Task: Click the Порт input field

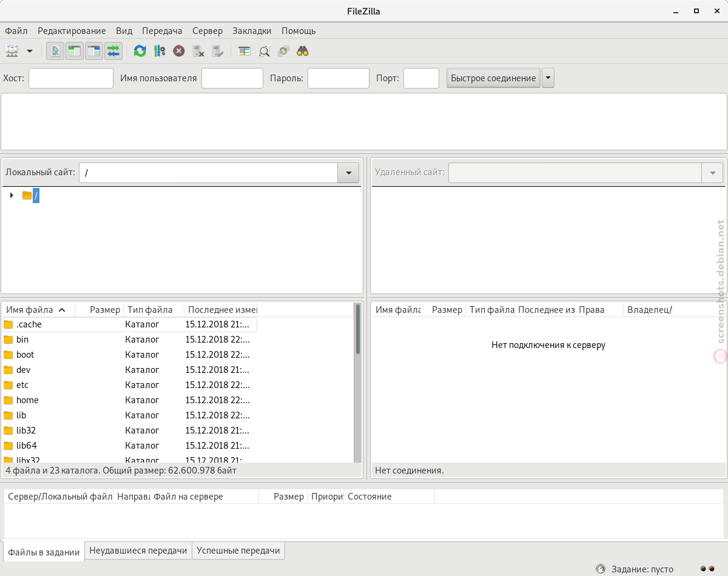Action: 421,78
